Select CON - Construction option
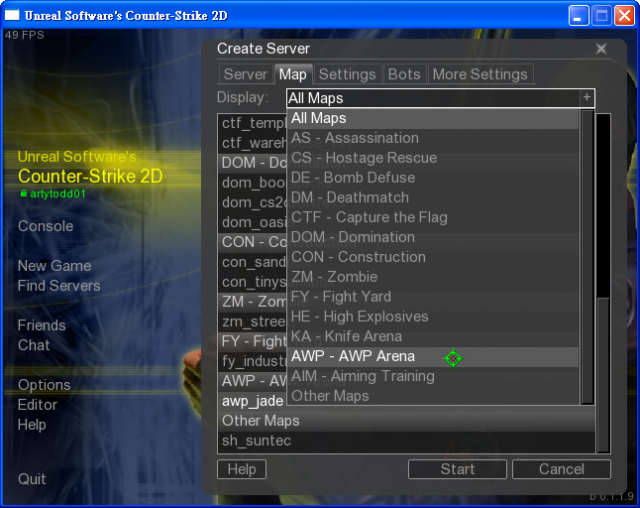The image size is (640, 508). coord(433,257)
